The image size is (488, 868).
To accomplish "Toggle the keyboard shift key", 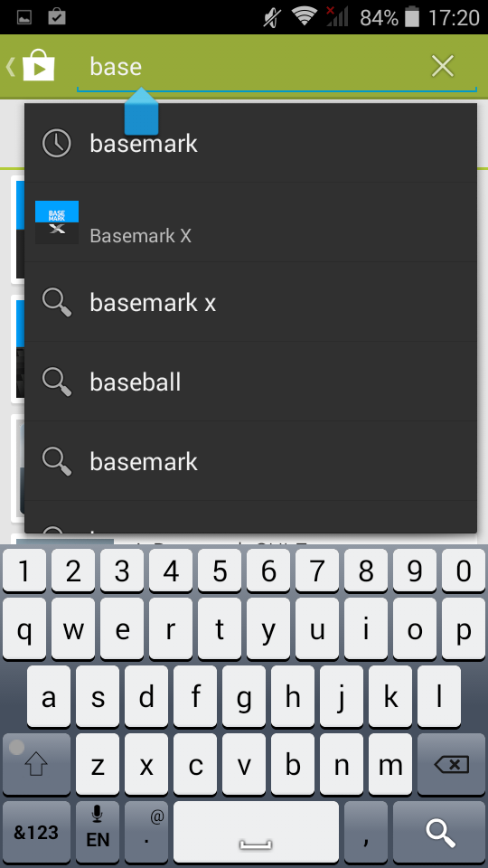I will pos(36,765).
